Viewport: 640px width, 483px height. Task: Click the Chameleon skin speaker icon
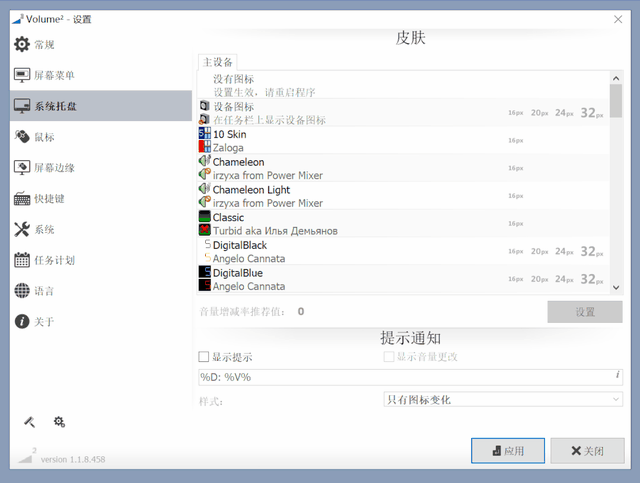(x=204, y=168)
